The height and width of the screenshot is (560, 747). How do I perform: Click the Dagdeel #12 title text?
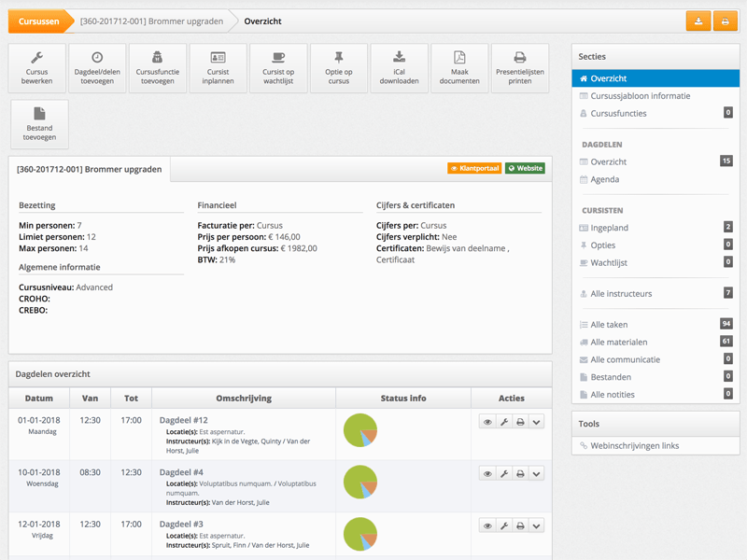(x=183, y=421)
